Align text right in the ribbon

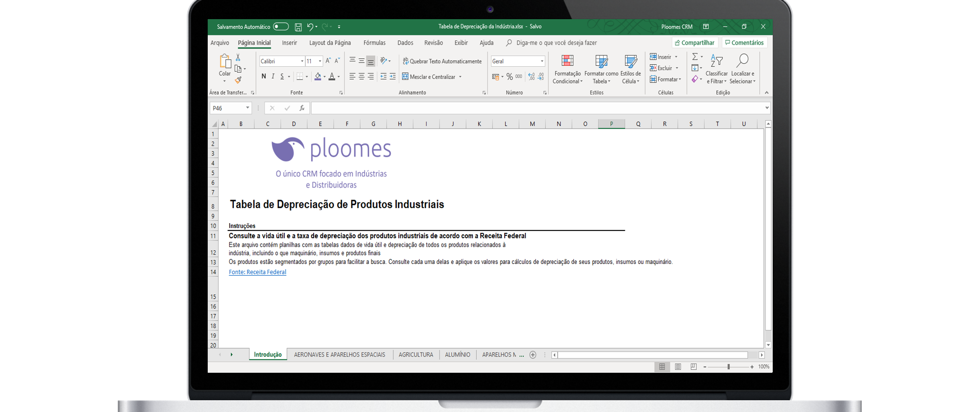370,77
